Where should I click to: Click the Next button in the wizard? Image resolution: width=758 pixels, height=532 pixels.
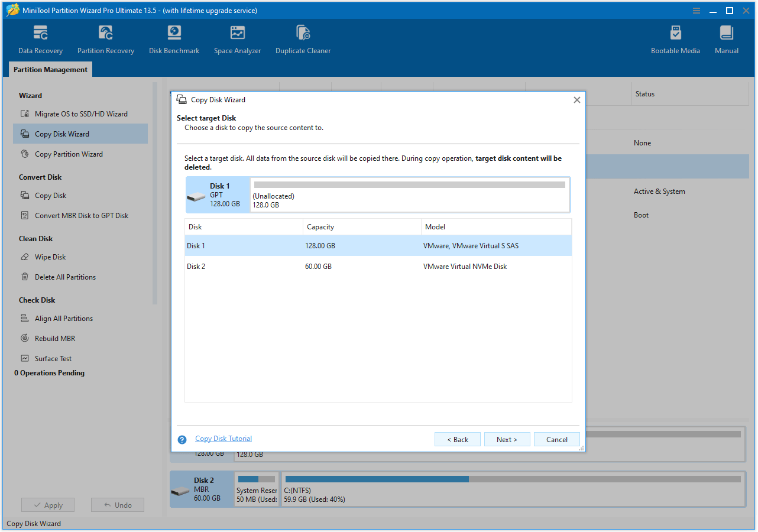507,439
